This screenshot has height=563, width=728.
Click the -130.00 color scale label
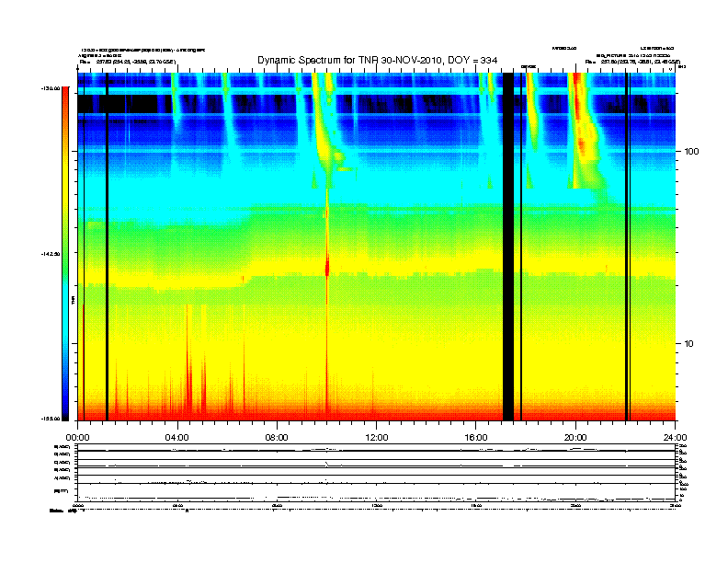pyautogui.click(x=51, y=87)
